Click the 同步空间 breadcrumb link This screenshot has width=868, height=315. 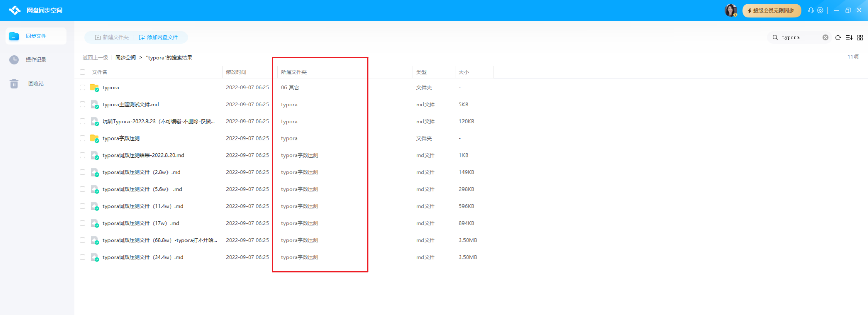(x=125, y=58)
